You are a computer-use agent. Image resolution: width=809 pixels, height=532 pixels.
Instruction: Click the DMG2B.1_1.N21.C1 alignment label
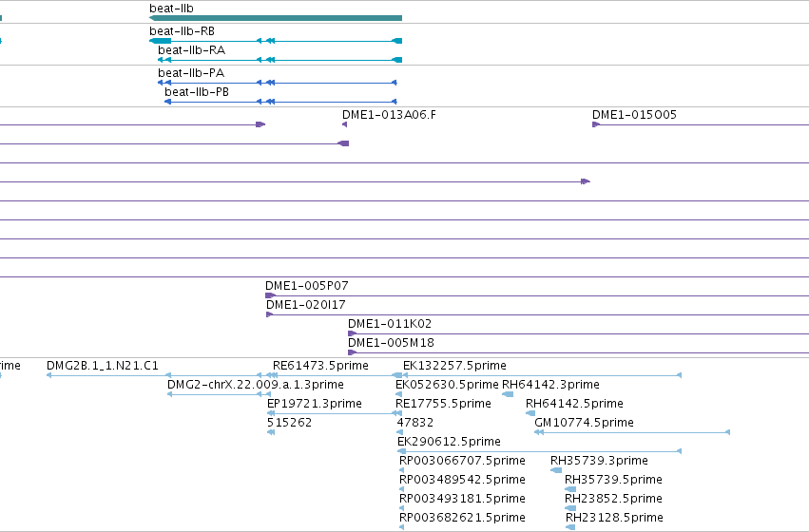pyautogui.click(x=102, y=366)
